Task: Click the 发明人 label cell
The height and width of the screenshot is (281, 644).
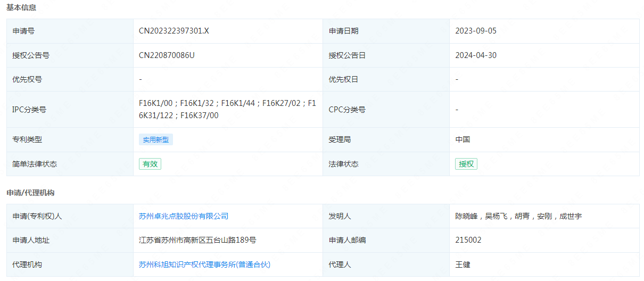Action: pyautogui.click(x=386, y=216)
